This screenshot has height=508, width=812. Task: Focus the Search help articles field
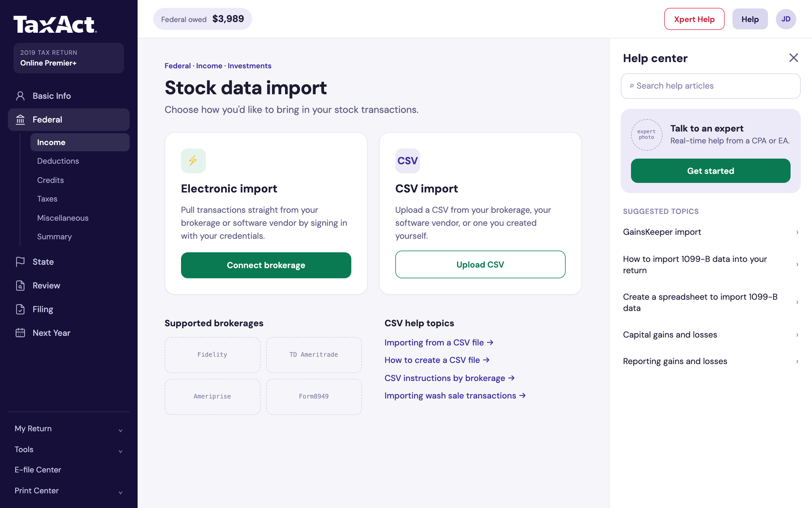pos(710,86)
